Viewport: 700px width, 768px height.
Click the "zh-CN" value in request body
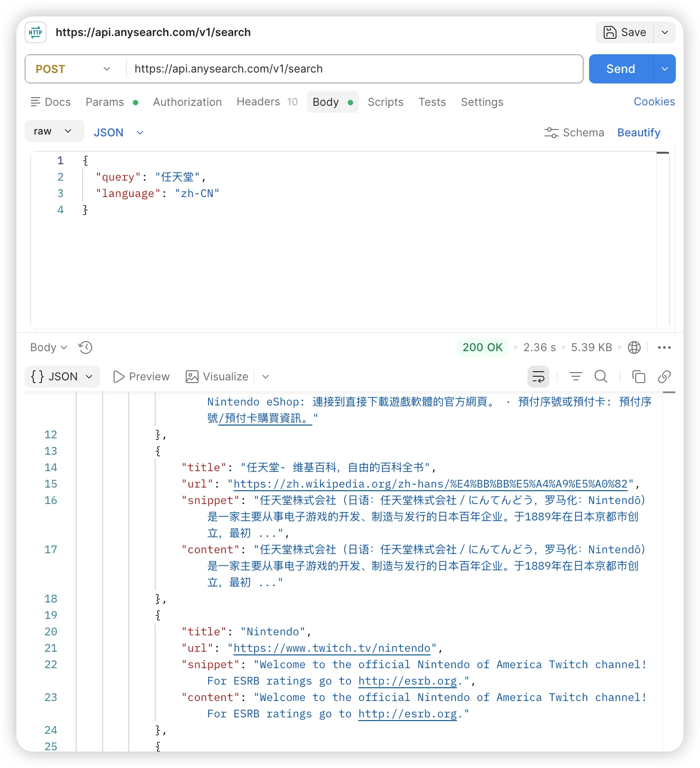click(197, 193)
